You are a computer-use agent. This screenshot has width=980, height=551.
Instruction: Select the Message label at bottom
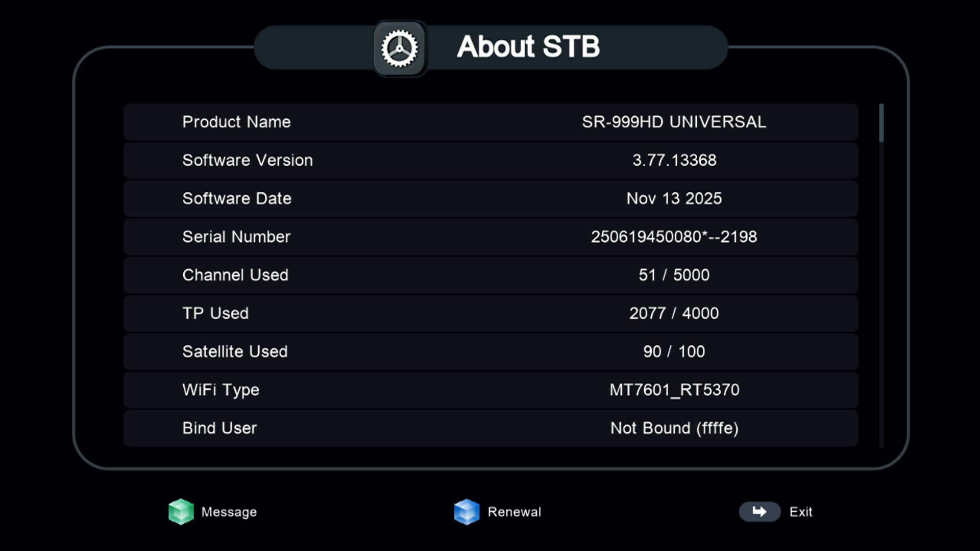[x=229, y=512]
